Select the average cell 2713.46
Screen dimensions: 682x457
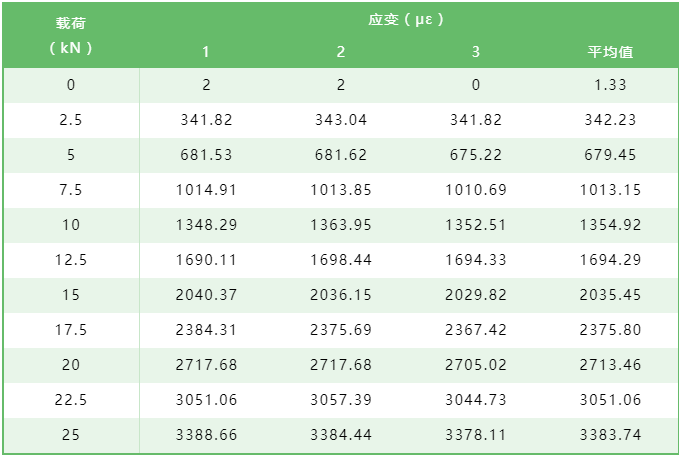coord(610,365)
